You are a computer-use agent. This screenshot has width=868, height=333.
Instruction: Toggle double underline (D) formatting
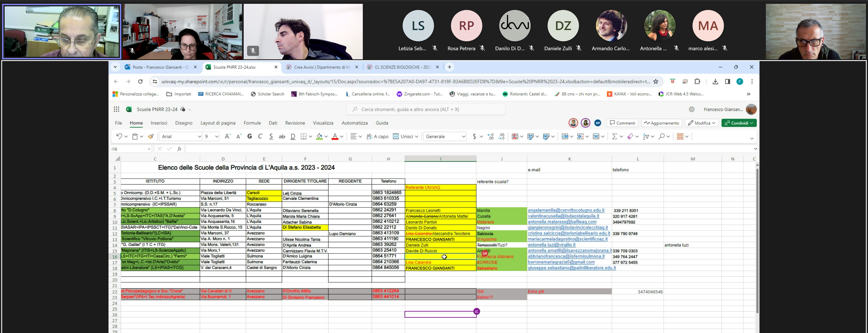(x=293, y=136)
